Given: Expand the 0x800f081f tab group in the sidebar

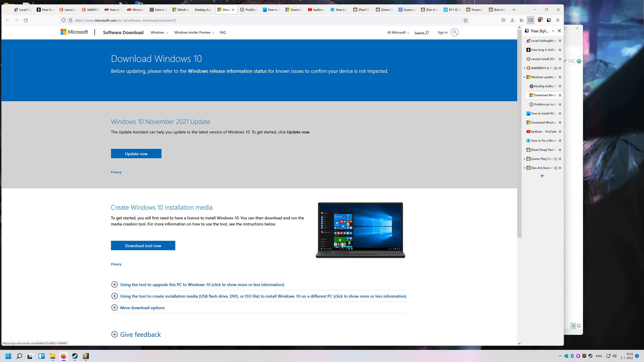Looking at the screenshot, I should (524, 68).
